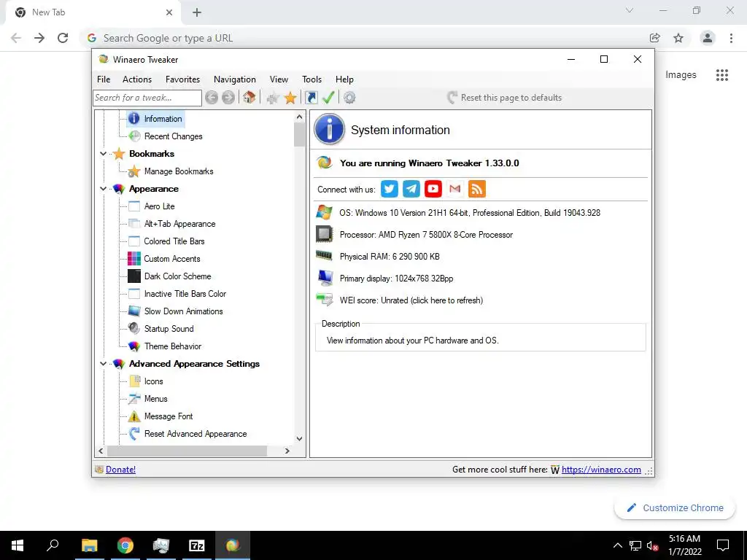Open the Navigation menu
The width and height of the screenshot is (747, 560).
[235, 79]
